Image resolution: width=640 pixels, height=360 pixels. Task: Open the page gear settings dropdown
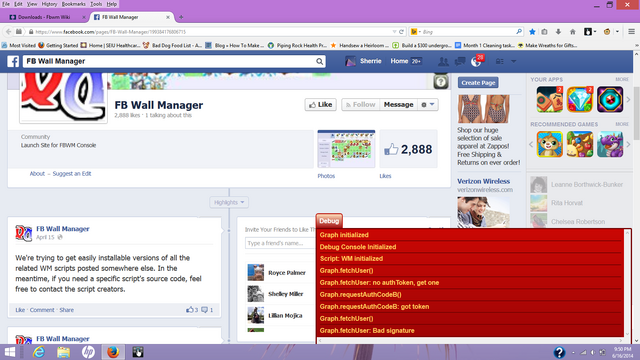pyautogui.click(x=428, y=104)
